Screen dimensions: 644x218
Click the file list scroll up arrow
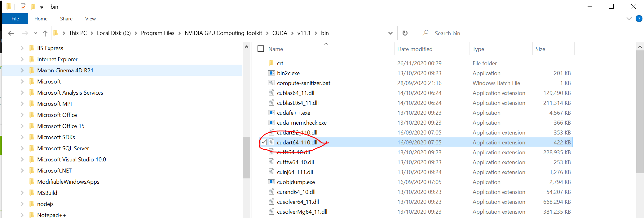pos(640,47)
